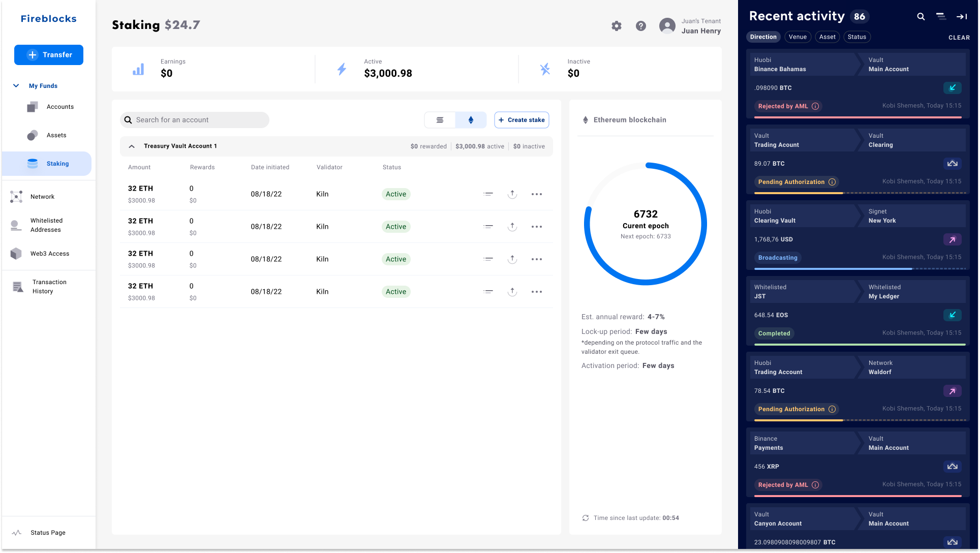Click the unstake upload icon in fourth 32 ETH row
980x553 pixels.
tap(512, 292)
